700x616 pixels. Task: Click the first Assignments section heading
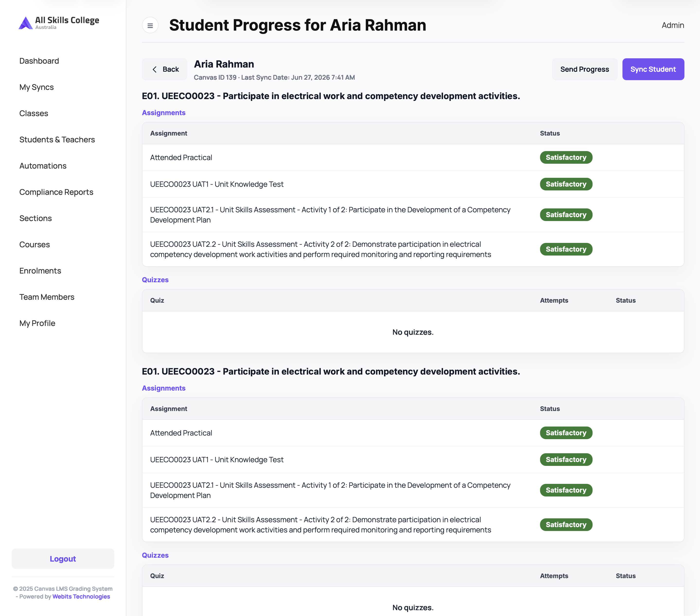tap(164, 113)
